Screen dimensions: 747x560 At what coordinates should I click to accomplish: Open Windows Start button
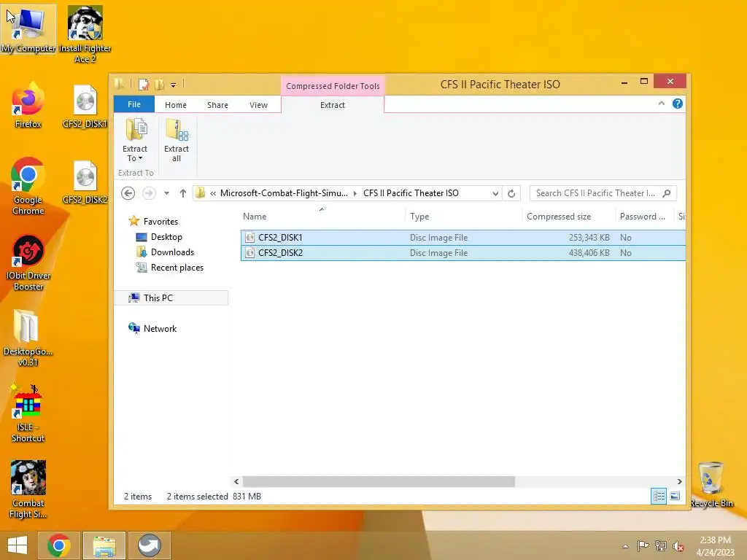click(x=18, y=545)
